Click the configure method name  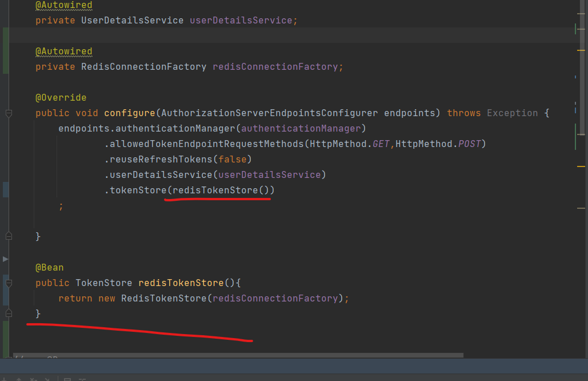[x=129, y=113]
